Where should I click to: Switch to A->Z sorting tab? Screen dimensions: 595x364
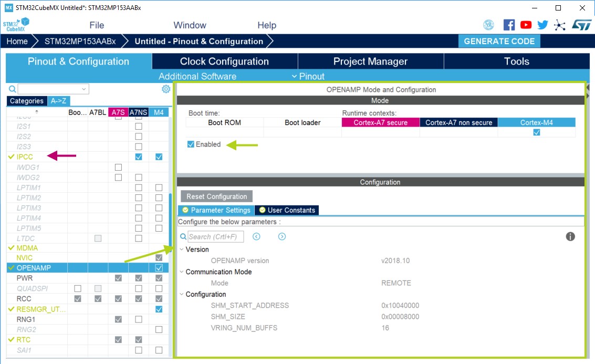pyautogui.click(x=58, y=101)
